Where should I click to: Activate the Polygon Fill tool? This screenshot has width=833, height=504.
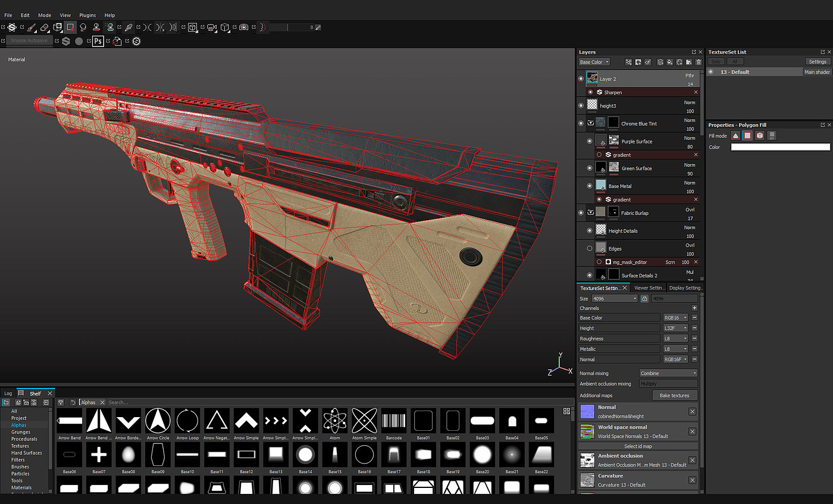(x=71, y=27)
